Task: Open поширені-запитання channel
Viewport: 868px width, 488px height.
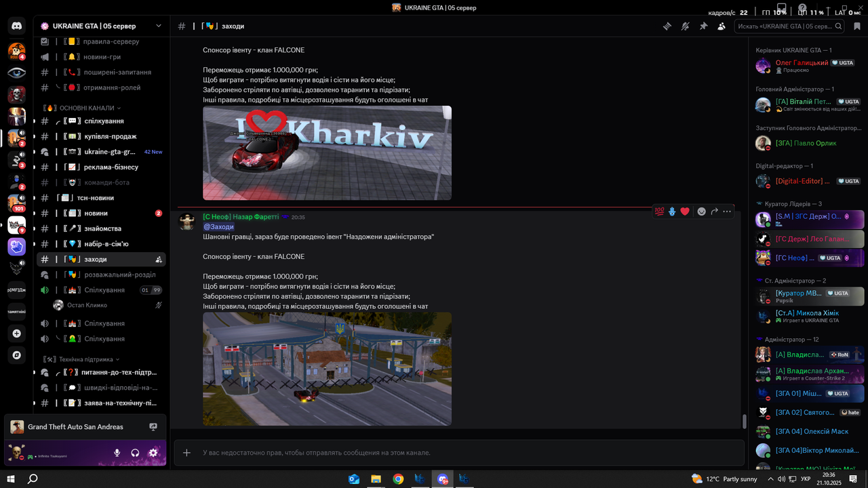Action: click(x=101, y=72)
